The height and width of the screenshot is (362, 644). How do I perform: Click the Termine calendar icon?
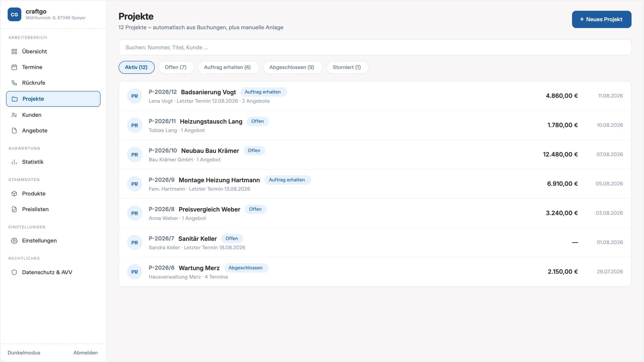click(14, 67)
